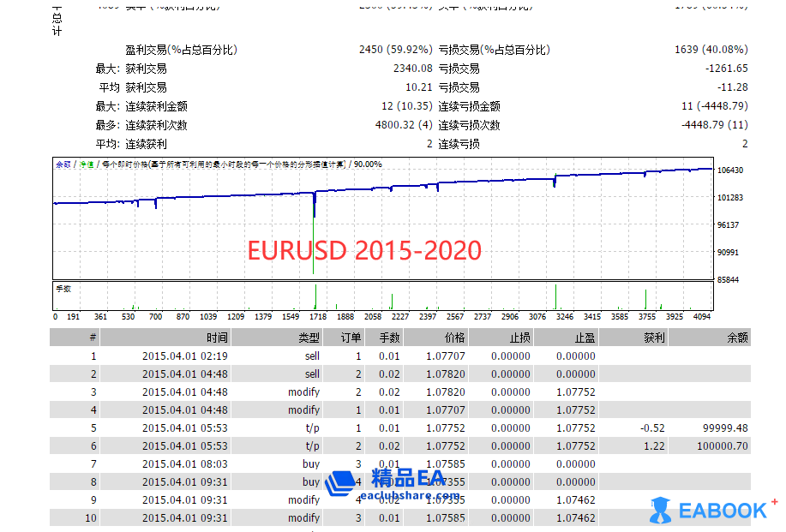Select the 100000.70 balance cell in row 6
The width and height of the screenshot is (786, 532).
point(723,445)
